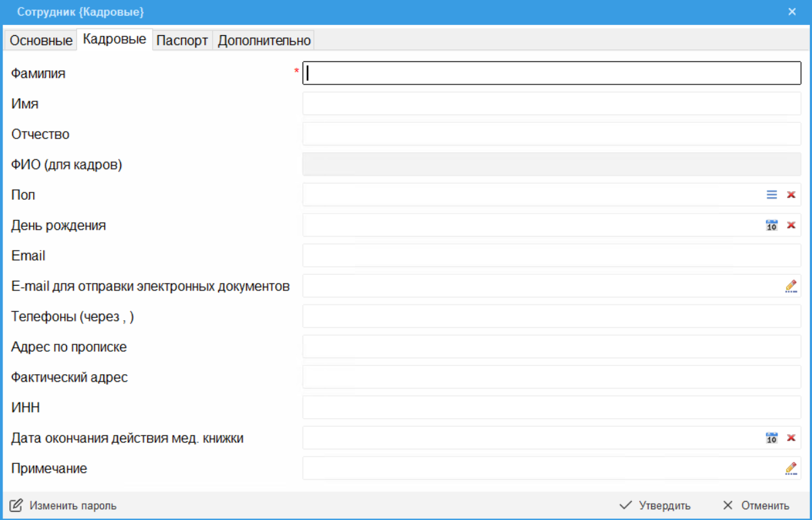Click into the Имя text field
The image size is (812, 520).
(x=551, y=103)
